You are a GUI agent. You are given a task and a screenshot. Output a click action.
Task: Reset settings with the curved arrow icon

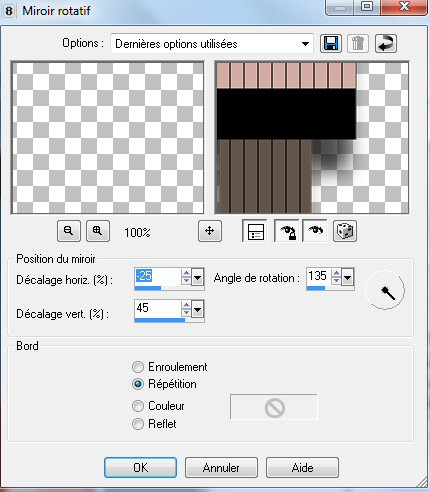pos(386,43)
